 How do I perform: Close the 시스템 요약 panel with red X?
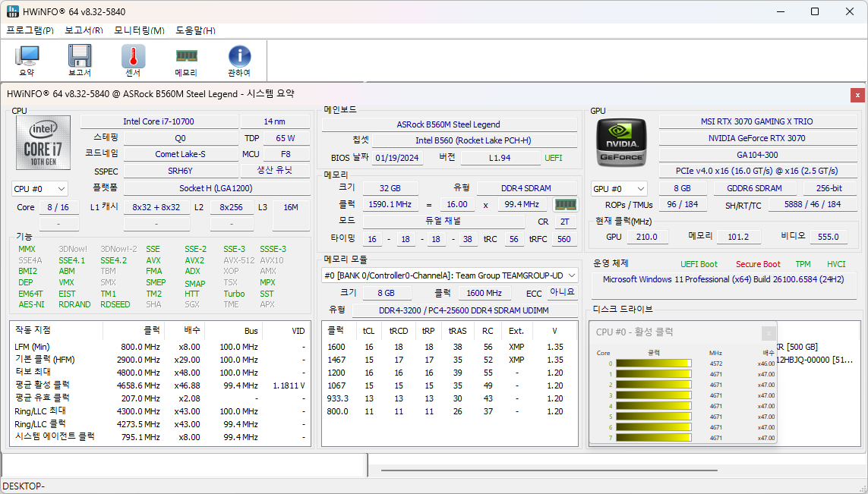point(857,95)
